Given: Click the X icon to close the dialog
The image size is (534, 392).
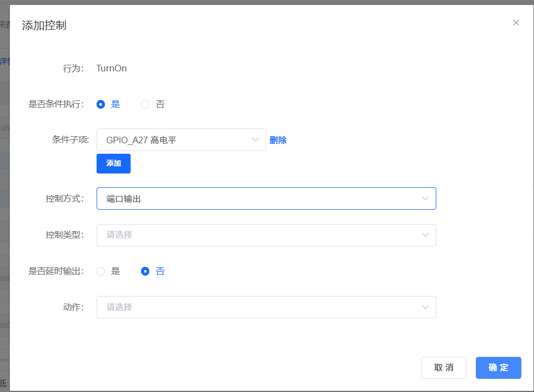Looking at the screenshot, I should pyautogui.click(x=516, y=23).
